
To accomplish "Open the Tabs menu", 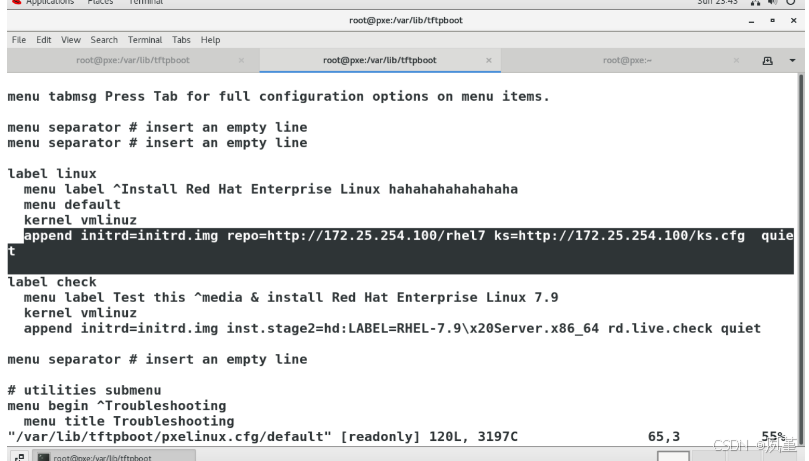I will 181,40.
